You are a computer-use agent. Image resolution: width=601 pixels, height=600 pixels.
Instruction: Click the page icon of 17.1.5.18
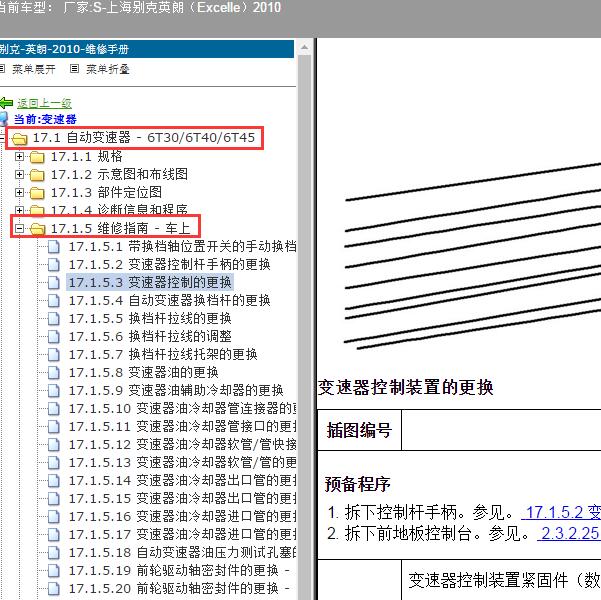click(54, 553)
